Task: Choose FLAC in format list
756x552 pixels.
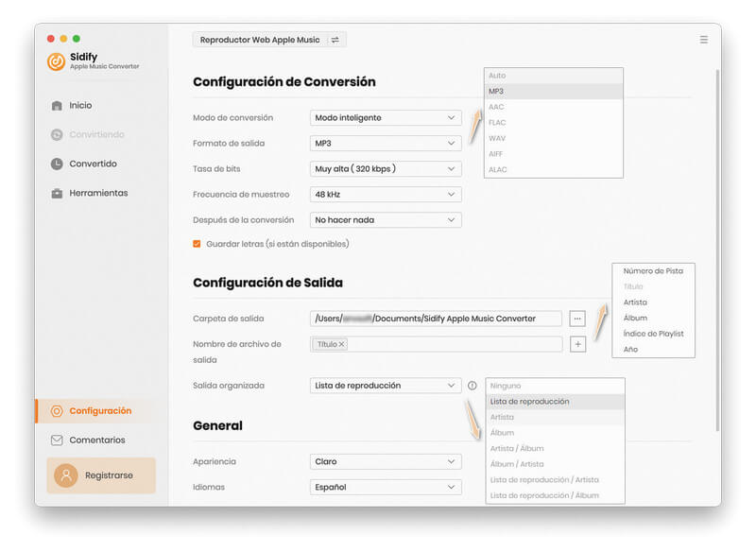Action: point(554,123)
